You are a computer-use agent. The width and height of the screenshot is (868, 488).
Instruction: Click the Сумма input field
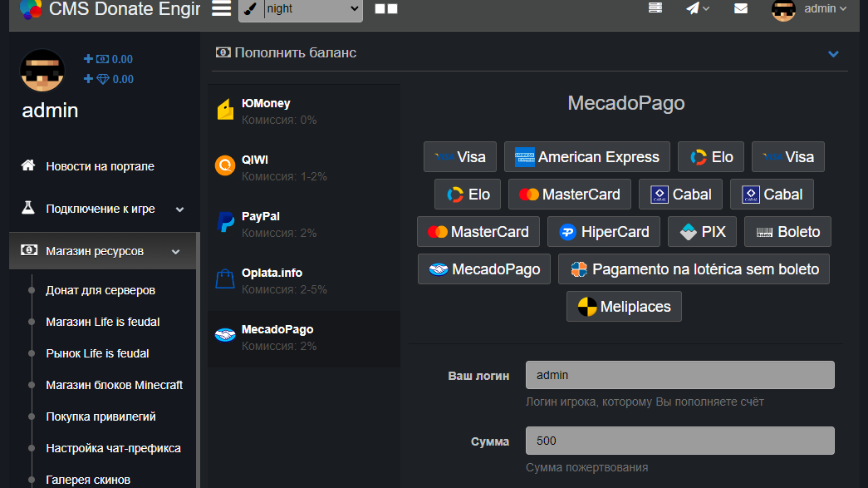[679, 441]
